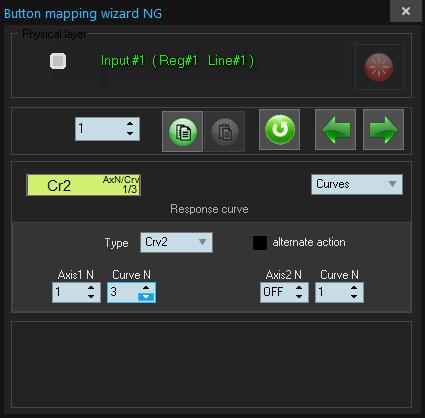The height and width of the screenshot is (418, 425).
Task: Enable the alternate action checkbox
Action: click(260, 243)
